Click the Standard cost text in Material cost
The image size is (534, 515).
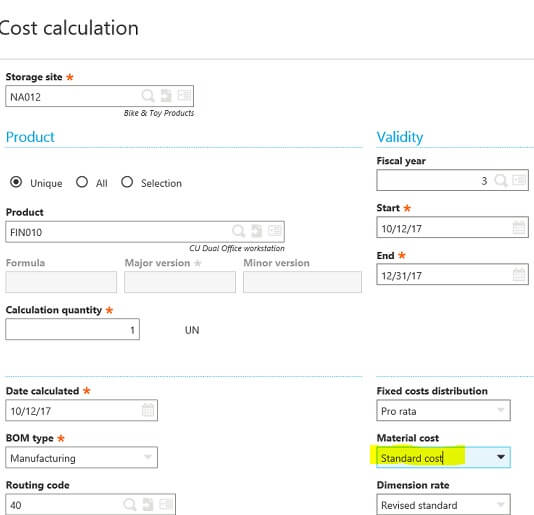point(411,458)
